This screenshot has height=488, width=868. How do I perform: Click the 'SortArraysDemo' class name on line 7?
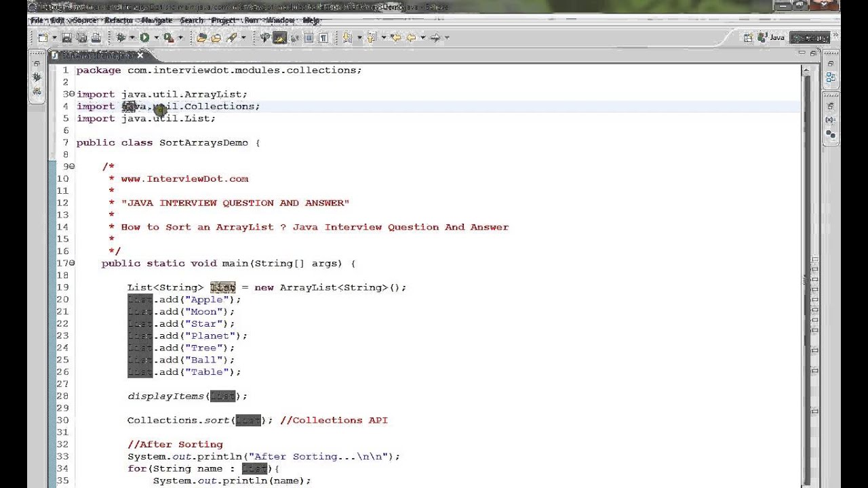click(x=203, y=143)
